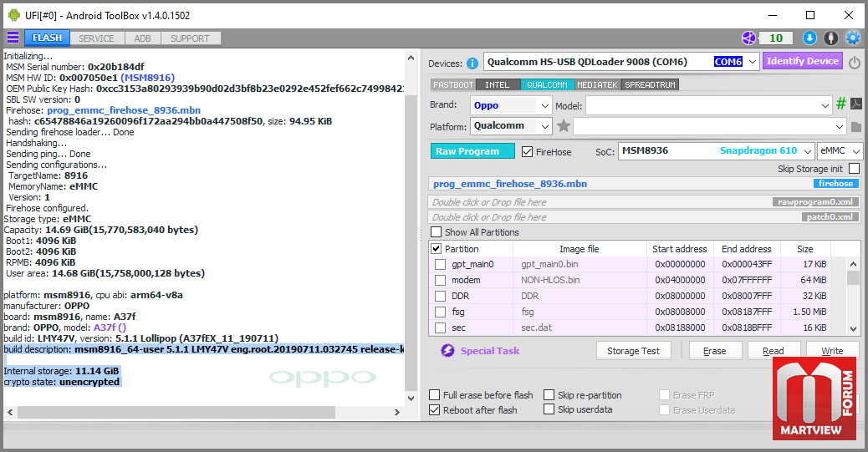The height and width of the screenshot is (452, 868).
Task: Click the Identify Device button
Action: tap(802, 61)
